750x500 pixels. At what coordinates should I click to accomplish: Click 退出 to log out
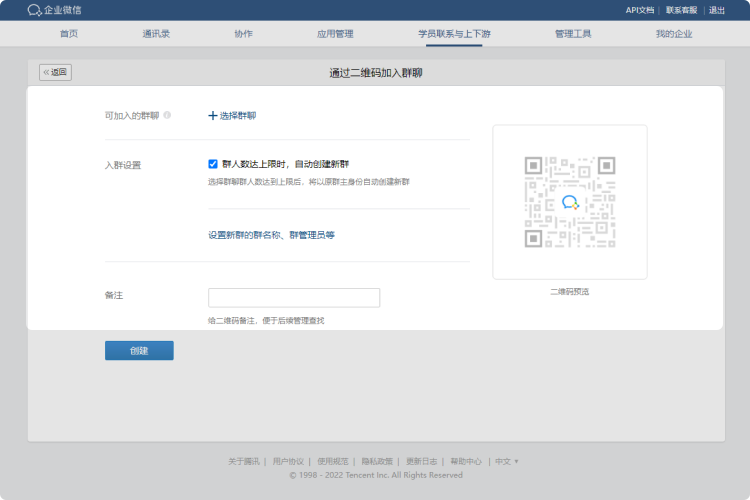(x=717, y=10)
